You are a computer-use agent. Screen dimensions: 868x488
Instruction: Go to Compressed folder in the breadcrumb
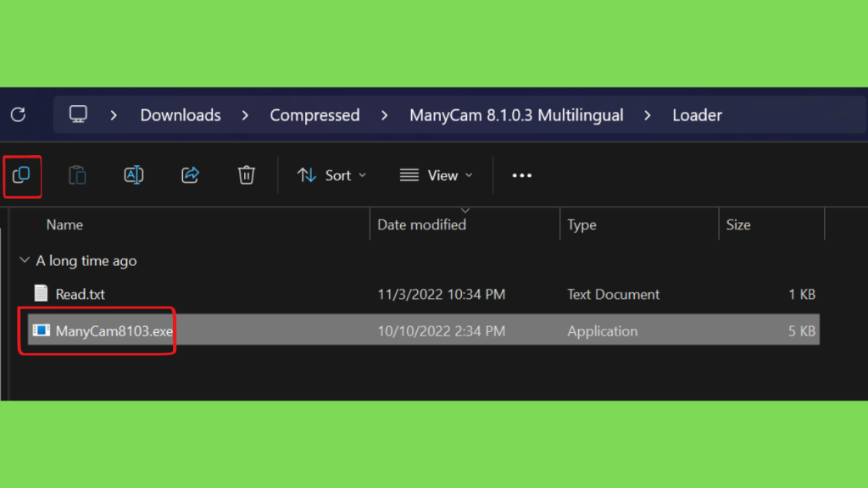pos(315,115)
